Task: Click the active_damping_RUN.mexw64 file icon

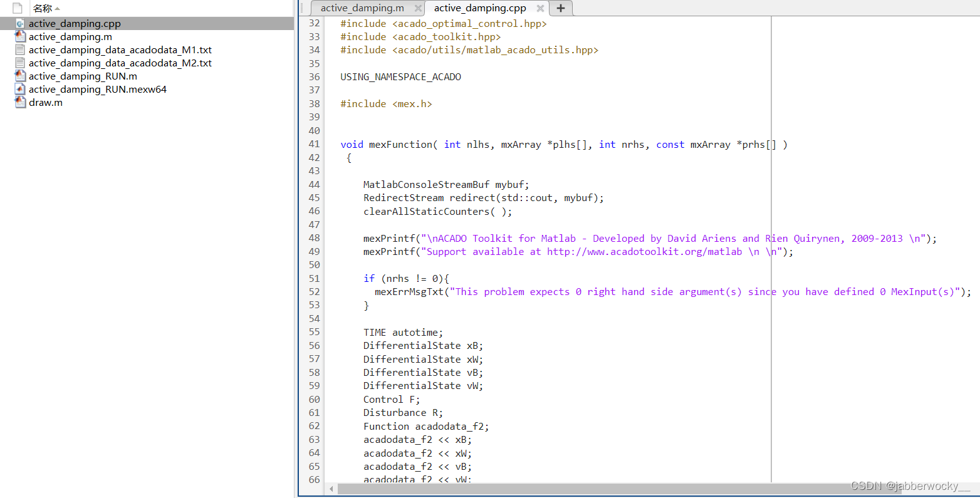Action: (x=20, y=90)
